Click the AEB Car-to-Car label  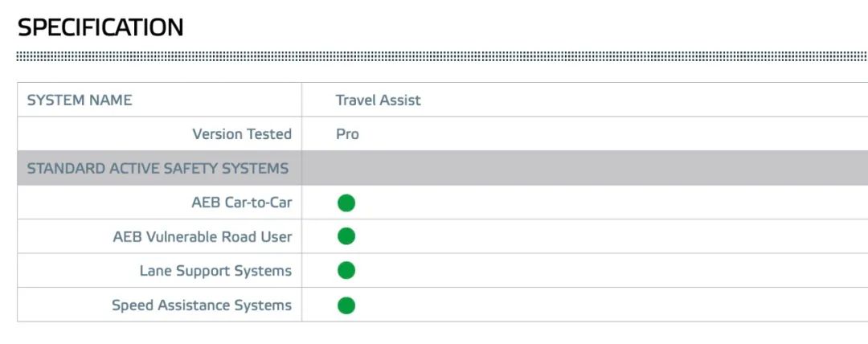[242, 203]
